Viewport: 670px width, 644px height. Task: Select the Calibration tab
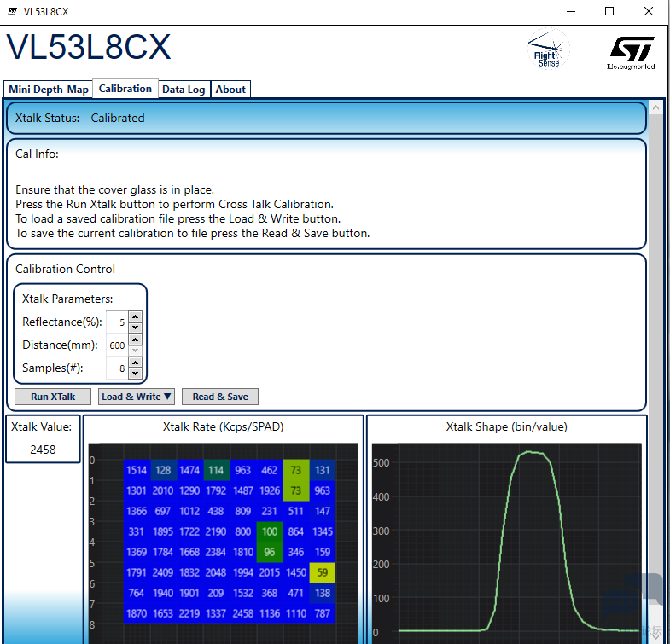[125, 89]
